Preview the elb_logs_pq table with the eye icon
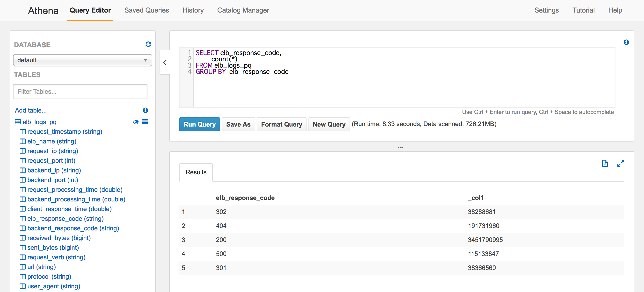 pos(136,122)
